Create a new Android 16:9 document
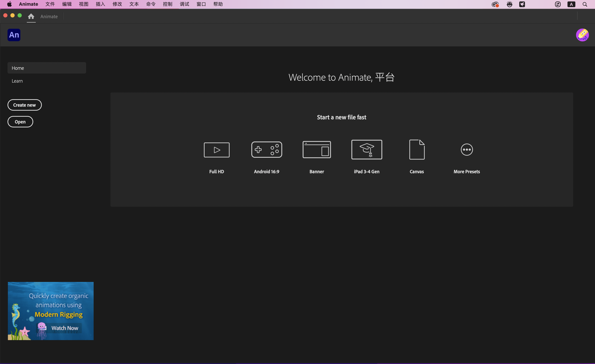 pyautogui.click(x=266, y=157)
